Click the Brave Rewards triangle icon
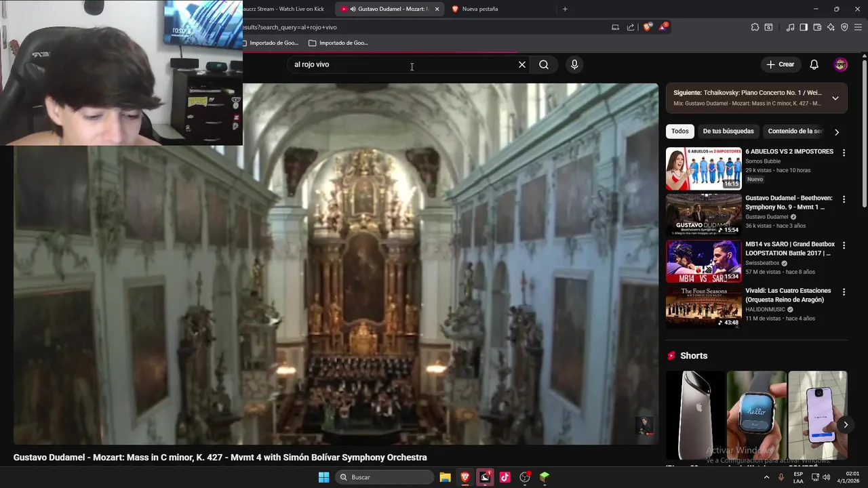 click(x=663, y=27)
